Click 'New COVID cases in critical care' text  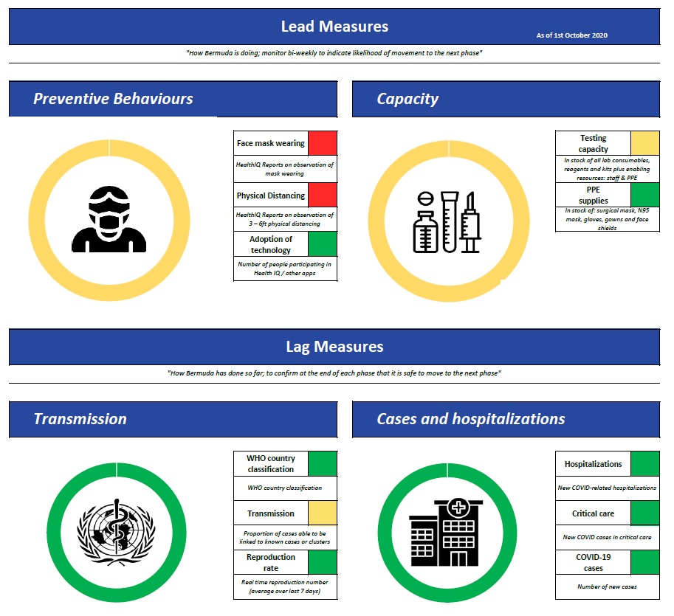point(607,537)
